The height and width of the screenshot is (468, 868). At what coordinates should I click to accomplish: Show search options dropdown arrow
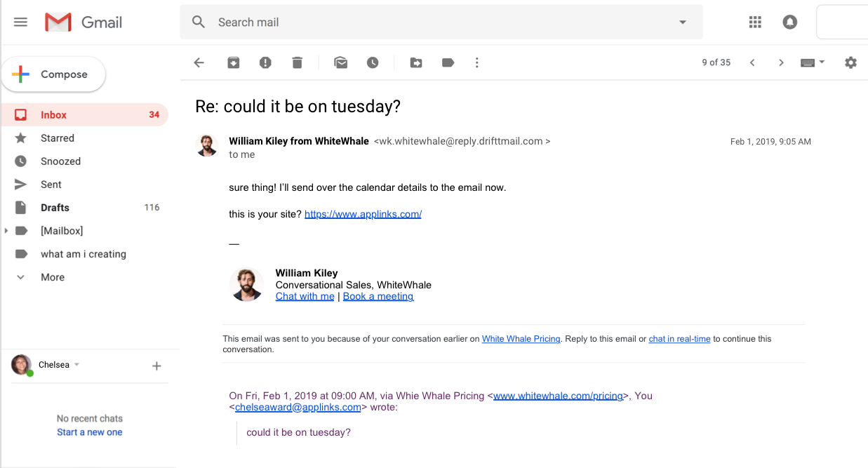[683, 22]
